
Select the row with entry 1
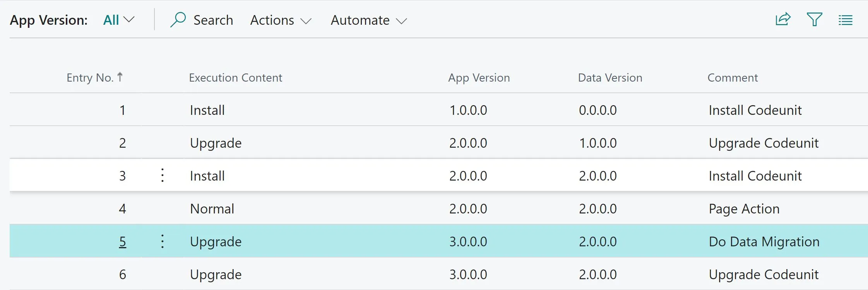tap(438, 110)
